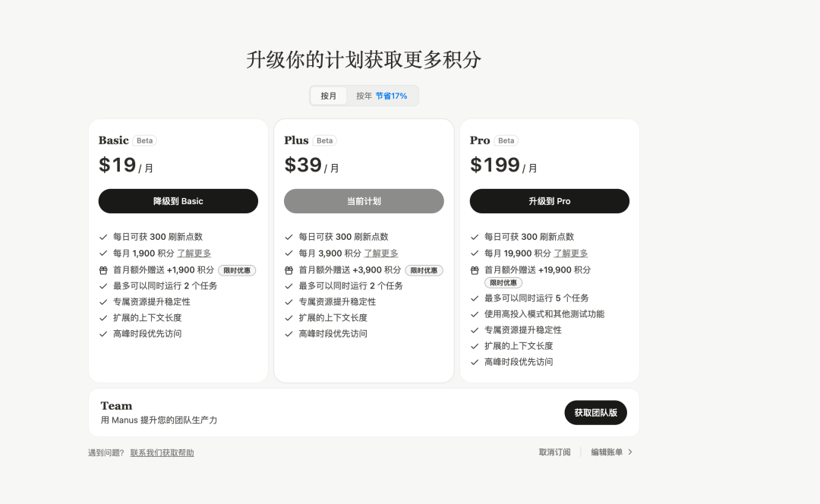Image resolution: width=820 pixels, height=504 pixels.
Task: Click checkmark beside Plus 高峰时段优先访问
Action: 289,334
